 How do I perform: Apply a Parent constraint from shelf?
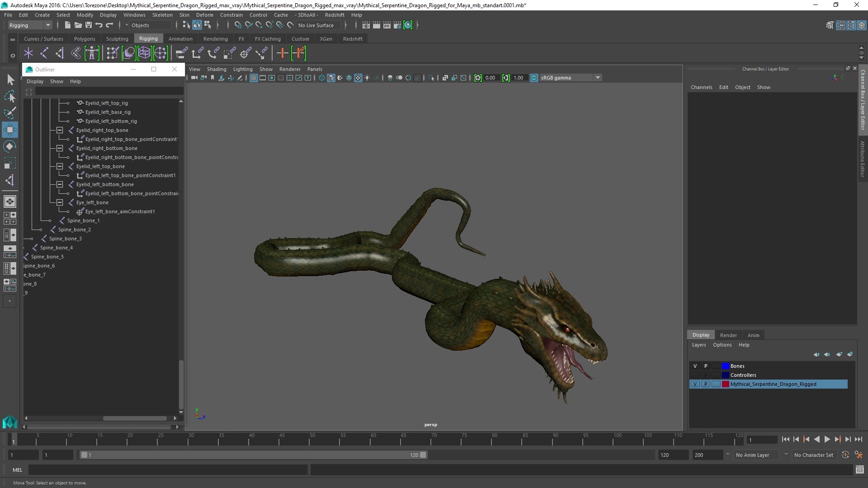[x=181, y=53]
